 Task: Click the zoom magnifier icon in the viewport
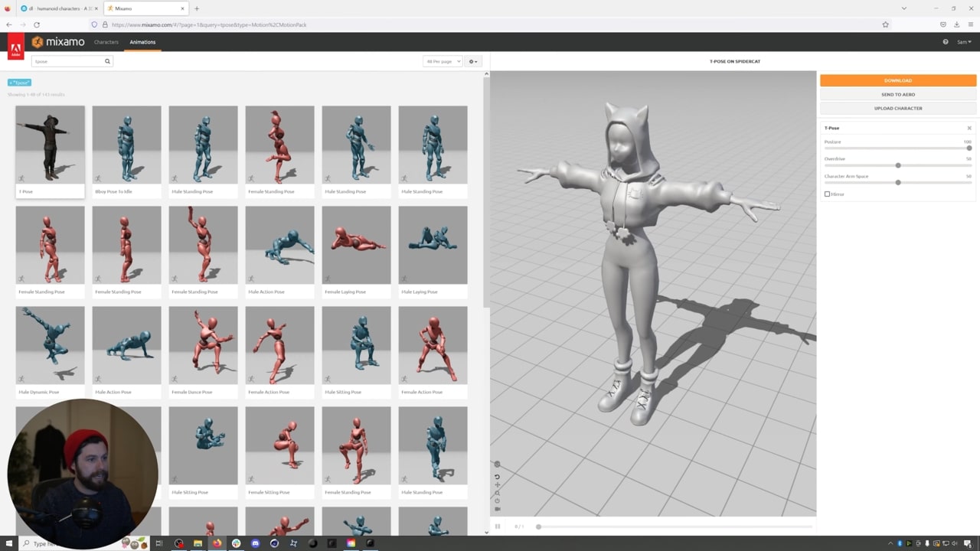[x=497, y=493]
